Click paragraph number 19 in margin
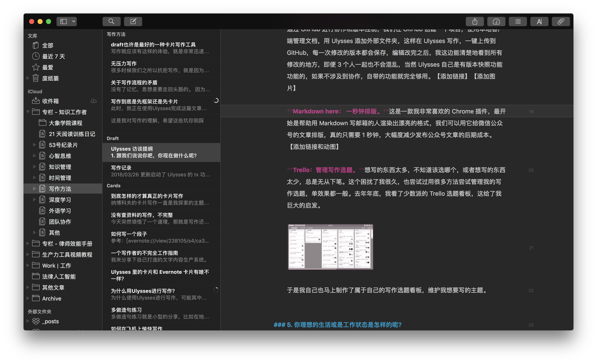This screenshot has width=597, height=364. click(x=531, y=112)
